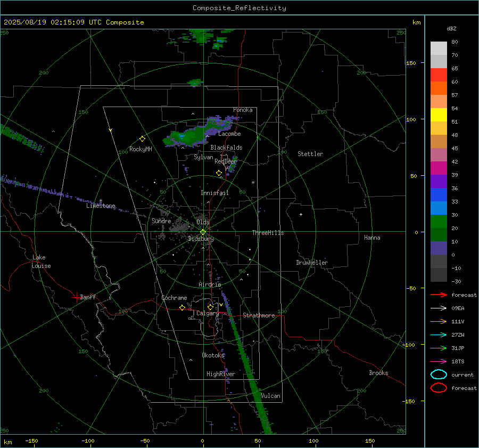
Task: Select the magenta dBZ swatch near 42
Action: (x=439, y=168)
